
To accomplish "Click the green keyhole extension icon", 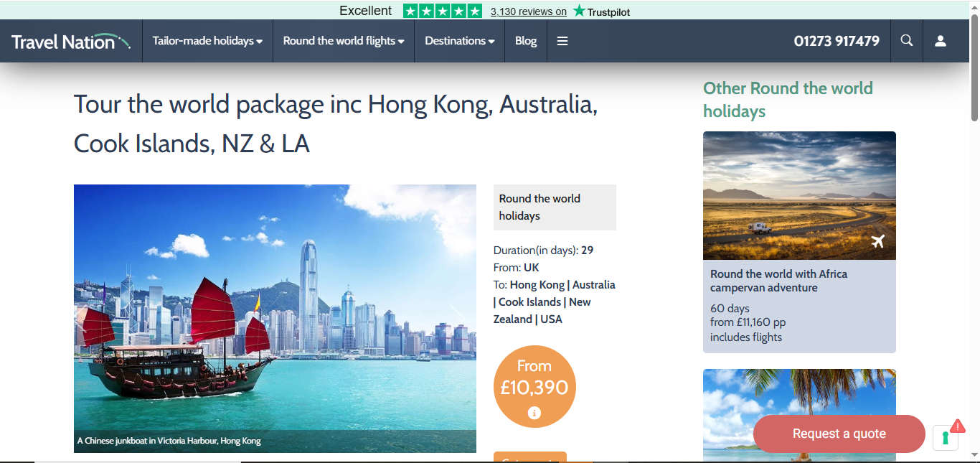I will tap(946, 437).
